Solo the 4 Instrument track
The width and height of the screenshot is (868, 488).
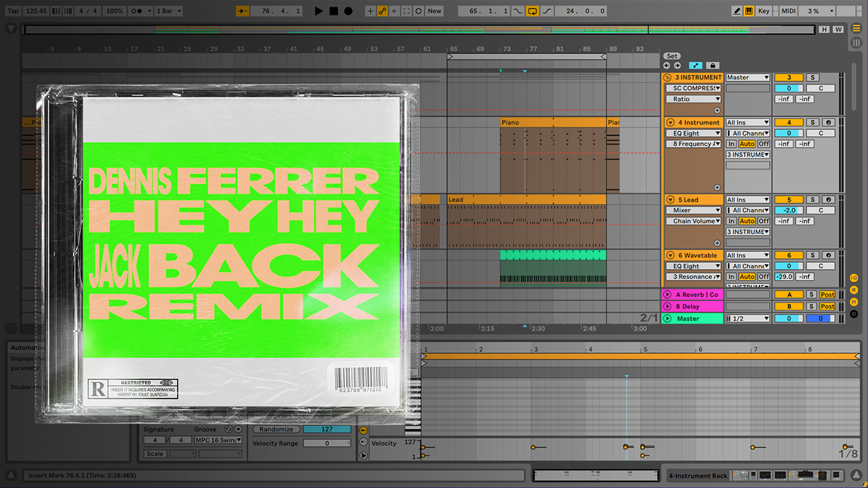click(812, 123)
